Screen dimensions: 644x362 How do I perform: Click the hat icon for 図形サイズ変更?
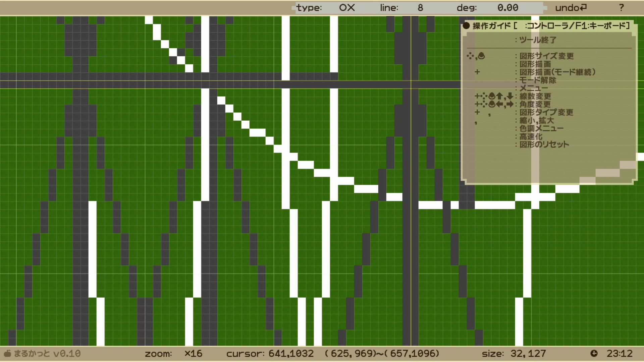coord(481,56)
